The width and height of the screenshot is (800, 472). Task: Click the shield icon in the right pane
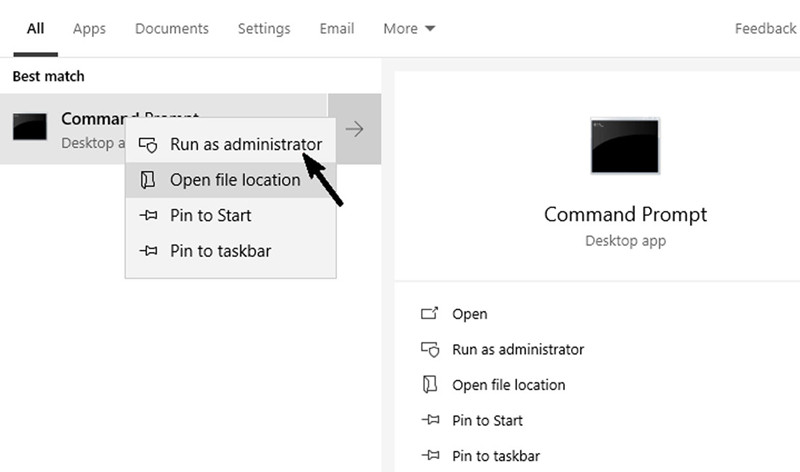430,350
